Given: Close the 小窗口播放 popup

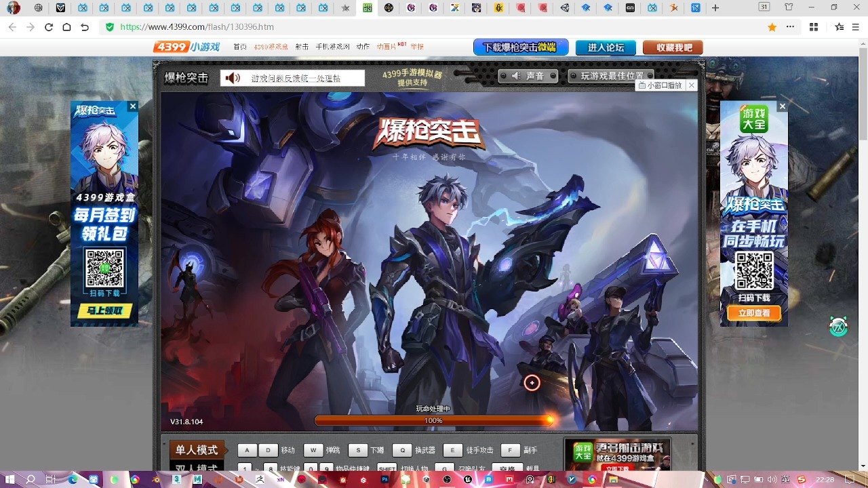Looking at the screenshot, I should (691, 85).
